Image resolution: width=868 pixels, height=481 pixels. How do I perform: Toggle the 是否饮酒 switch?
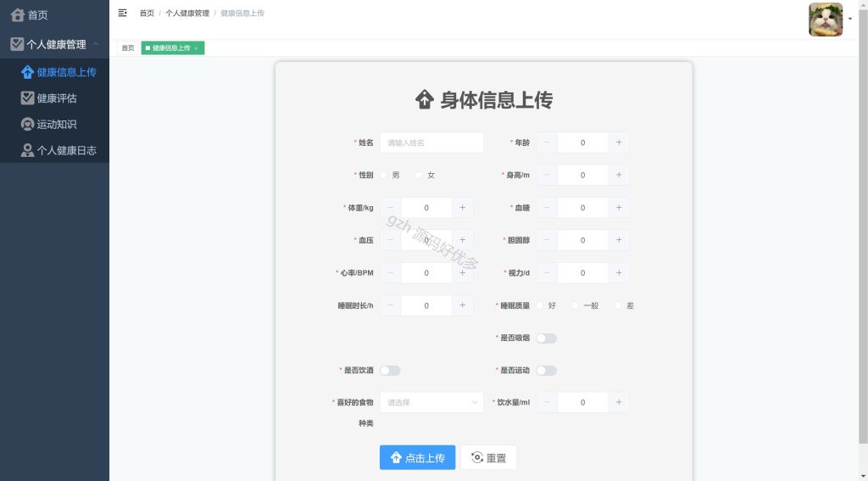click(390, 370)
